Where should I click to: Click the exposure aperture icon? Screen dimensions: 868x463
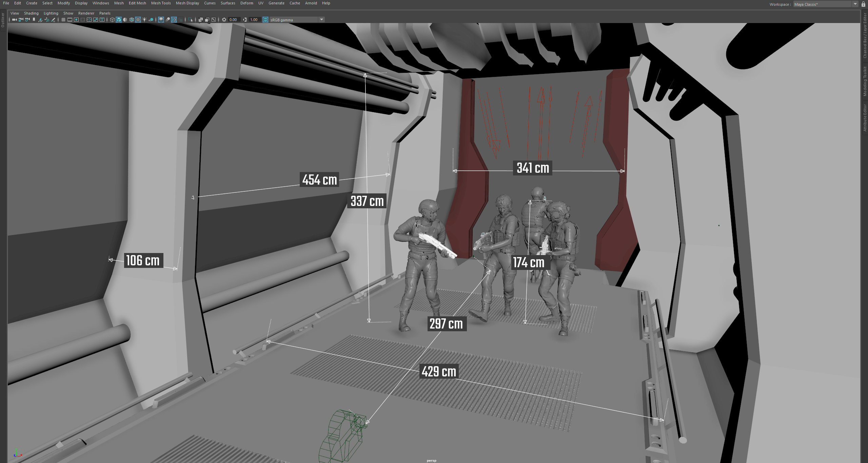(224, 20)
